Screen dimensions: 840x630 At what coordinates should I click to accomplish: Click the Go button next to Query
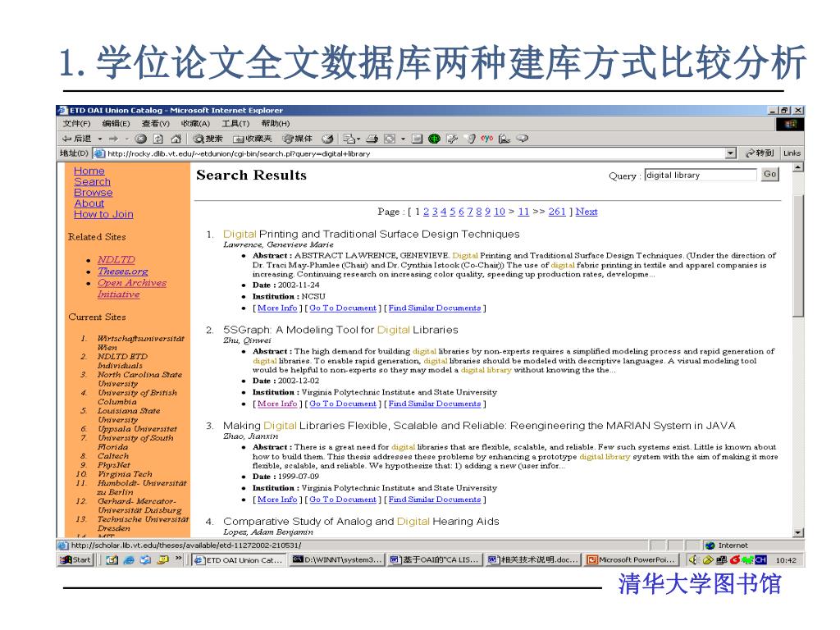(769, 174)
